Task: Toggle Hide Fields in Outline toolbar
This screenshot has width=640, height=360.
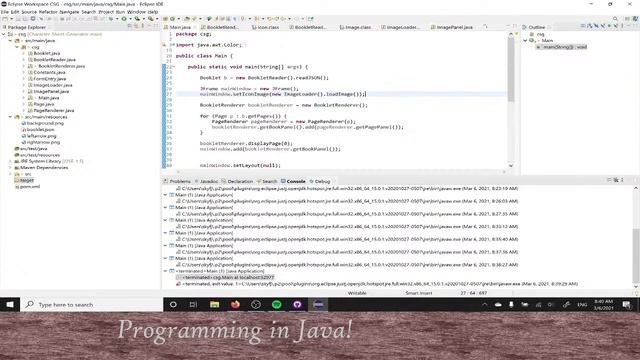Action: [x=596, y=26]
